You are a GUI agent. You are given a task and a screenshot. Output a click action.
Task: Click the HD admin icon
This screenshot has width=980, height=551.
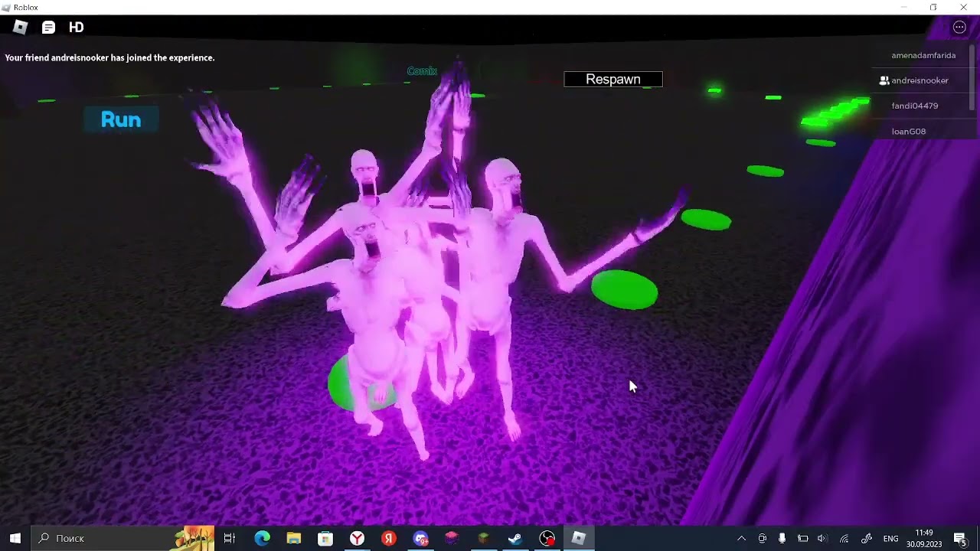(x=76, y=28)
